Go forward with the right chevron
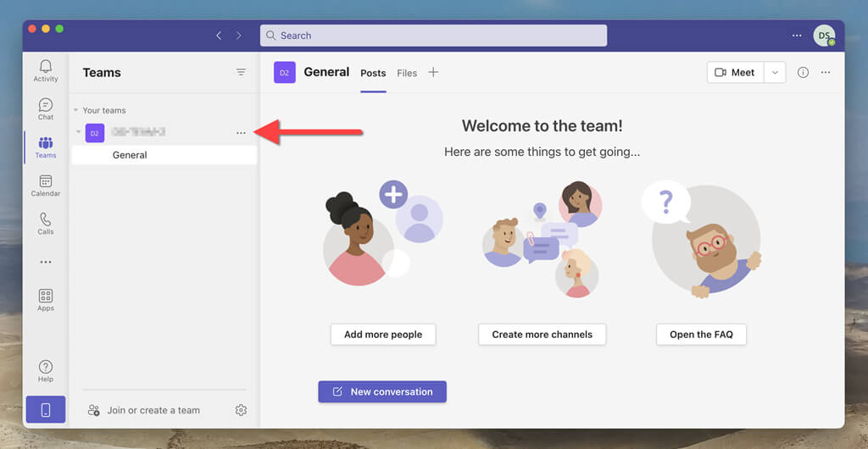 point(238,36)
